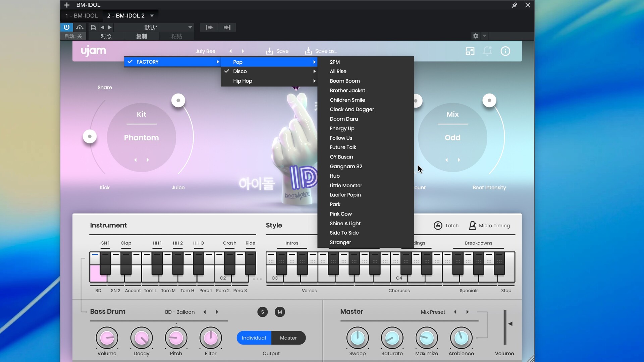The width and height of the screenshot is (644, 362).
Task: Go to previous host preset arrow
Action: [x=102, y=27]
